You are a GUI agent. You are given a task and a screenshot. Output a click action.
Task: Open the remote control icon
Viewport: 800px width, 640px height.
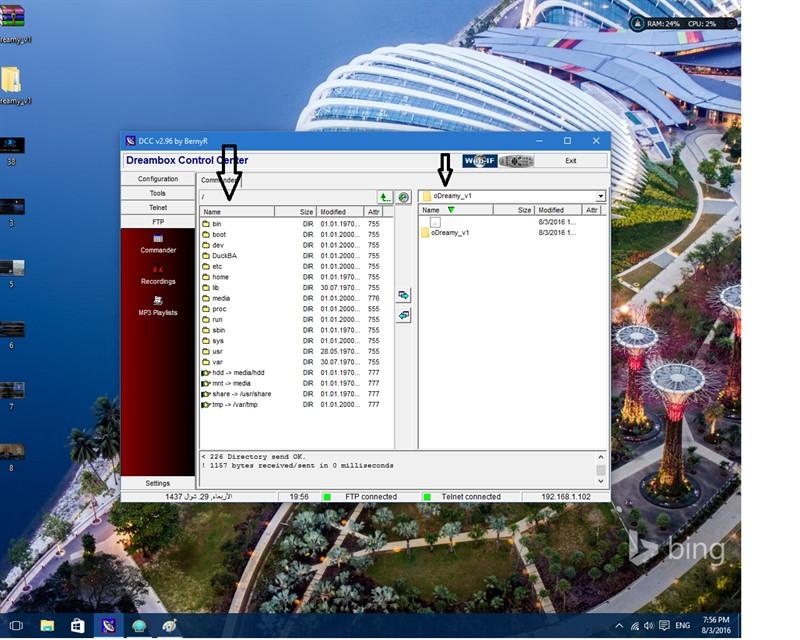pos(516,161)
